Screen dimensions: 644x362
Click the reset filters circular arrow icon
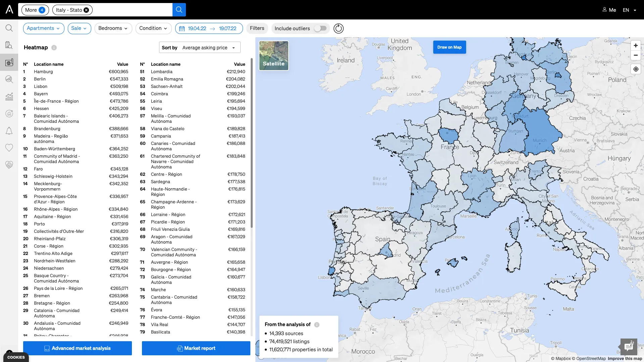tap(338, 29)
